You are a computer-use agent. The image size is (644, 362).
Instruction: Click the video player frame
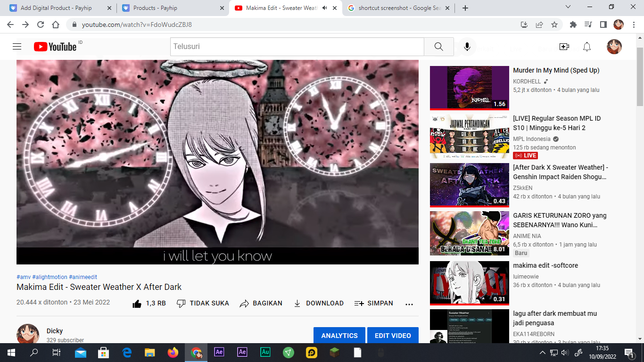217,162
